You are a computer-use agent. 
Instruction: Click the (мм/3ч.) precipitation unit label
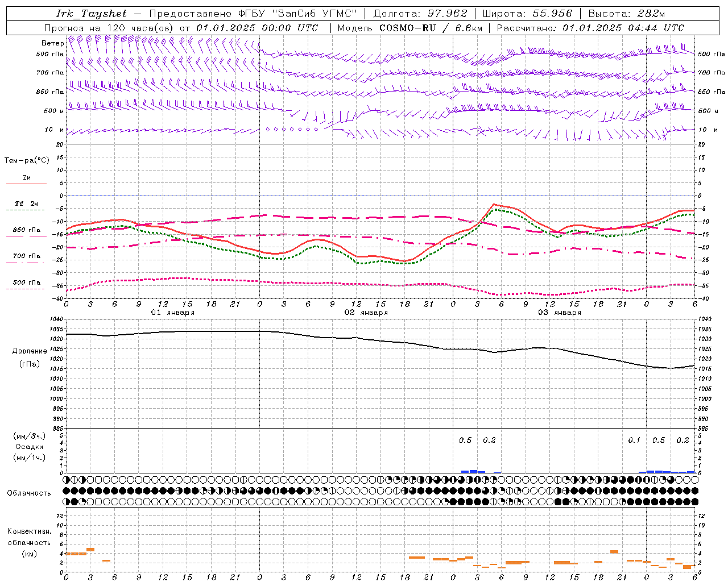pyautogui.click(x=30, y=436)
